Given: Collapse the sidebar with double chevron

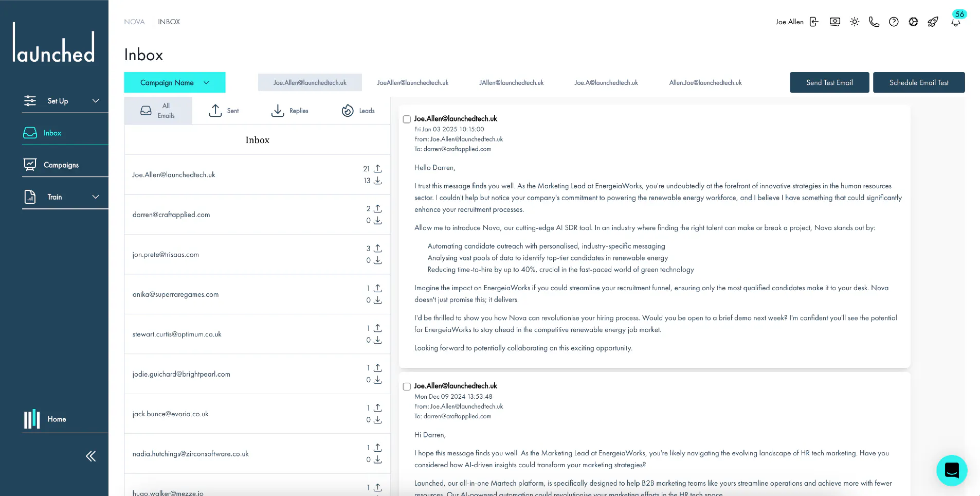Looking at the screenshot, I should [x=91, y=456].
